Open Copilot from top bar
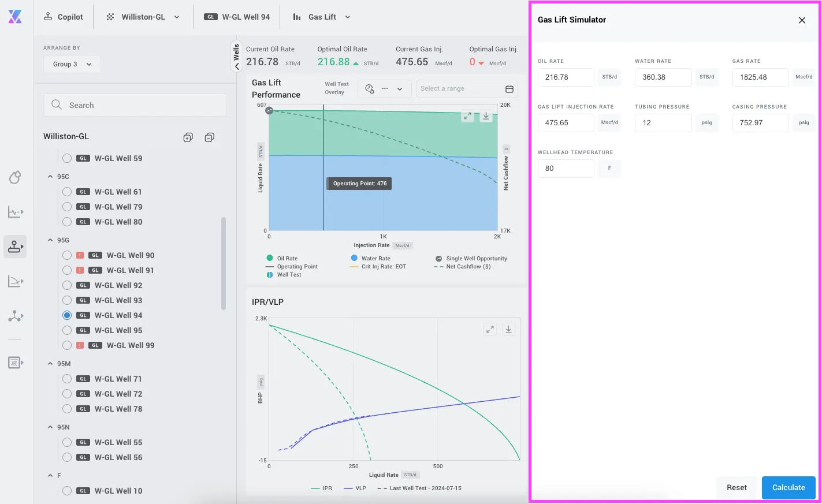This screenshot has height=504, width=822. (x=64, y=17)
